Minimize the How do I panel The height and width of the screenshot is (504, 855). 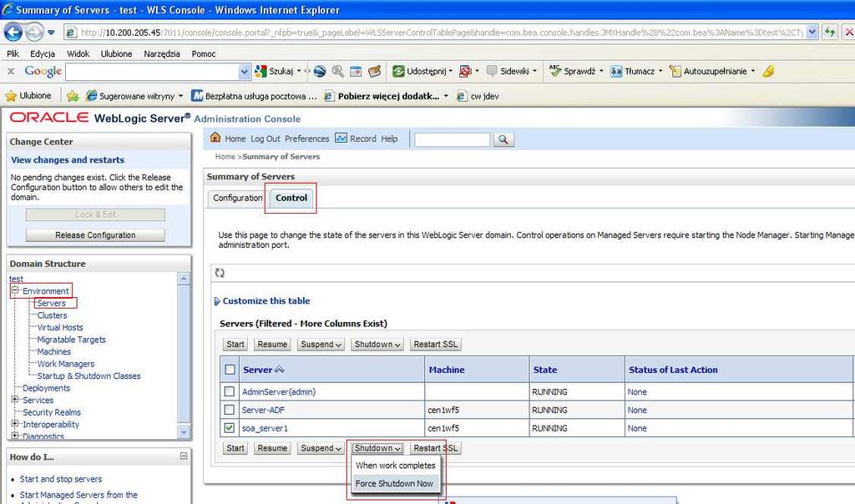coord(184,456)
